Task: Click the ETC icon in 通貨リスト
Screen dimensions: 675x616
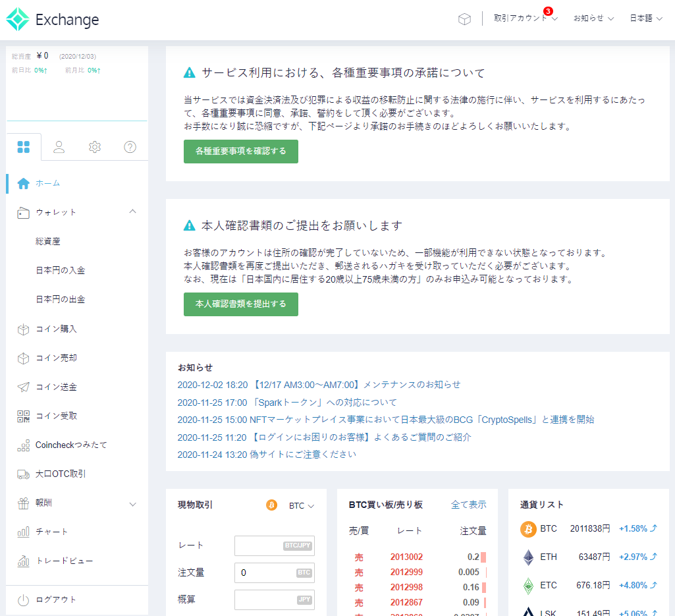Action: tap(528, 586)
